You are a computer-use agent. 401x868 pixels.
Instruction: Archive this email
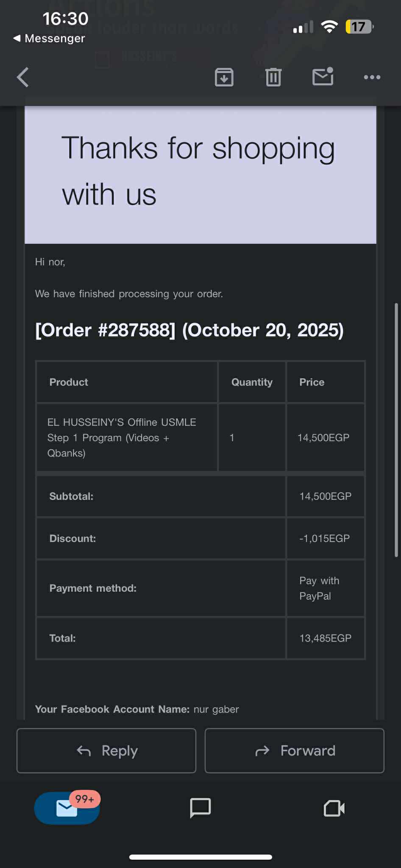coord(224,77)
